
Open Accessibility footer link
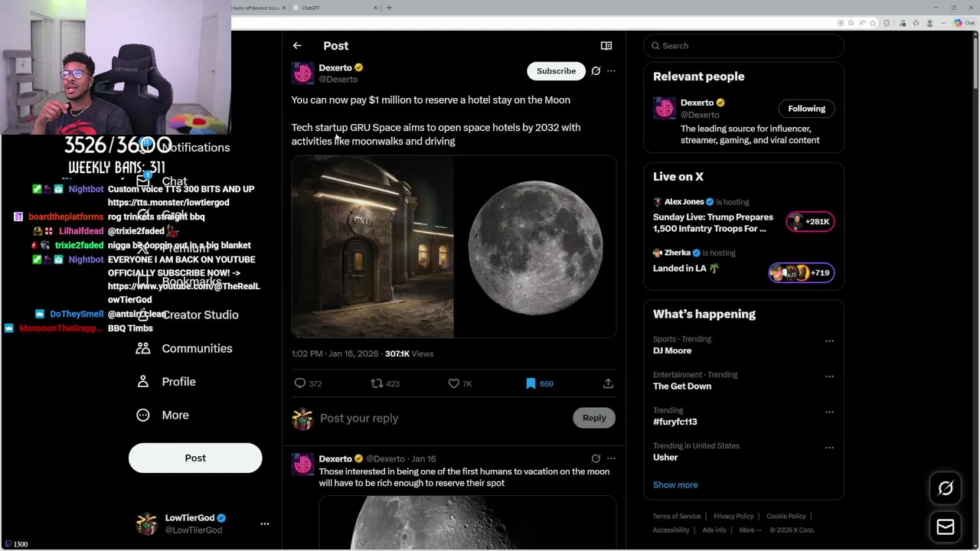tap(671, 530)
